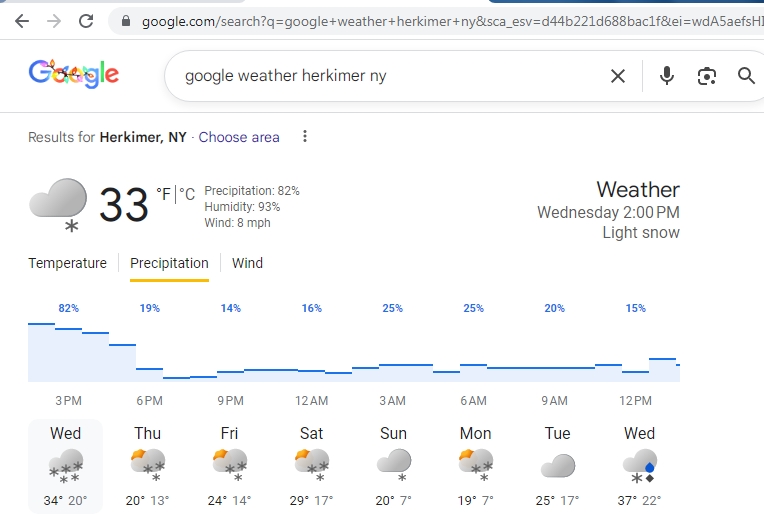Click the browser back arrow
Image resolution: width=764 pixels, height=529 pixels.
[21, 21]
